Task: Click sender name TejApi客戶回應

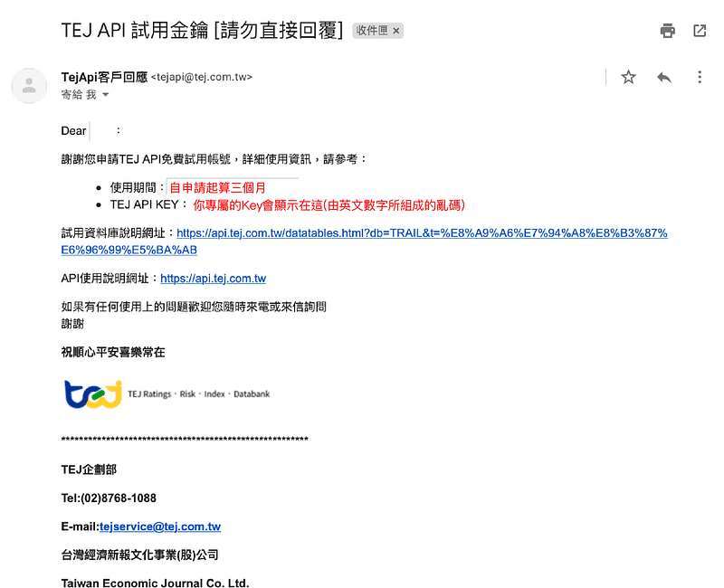Action: [104, 77]
